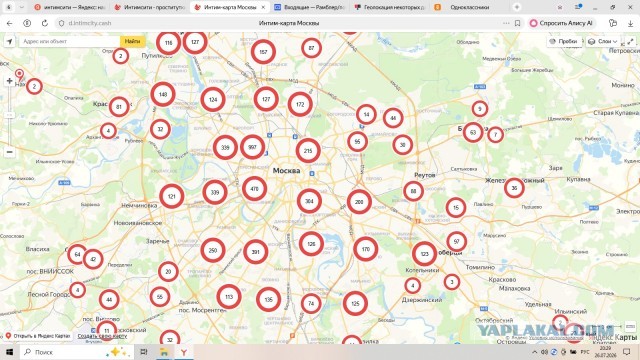Open the notification center icon
Viewport: 640px width, 360px height.
coord(627,352)
